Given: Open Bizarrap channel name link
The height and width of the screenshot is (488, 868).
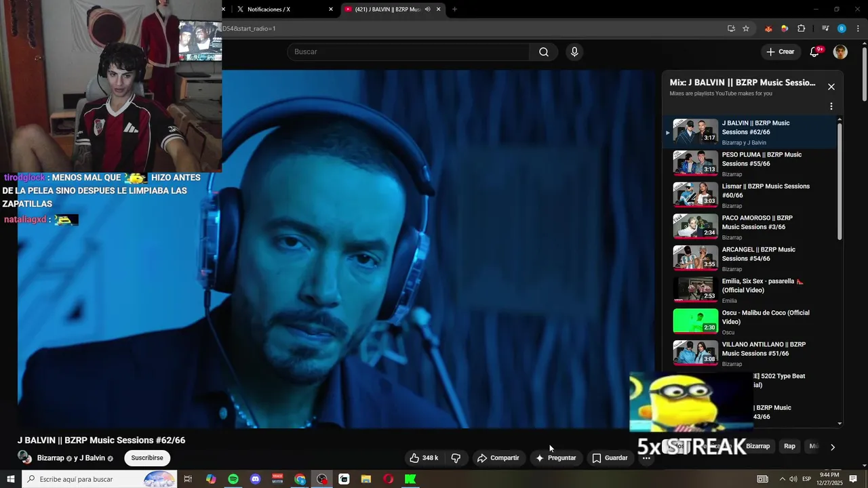Looking at the screenshot, I should pyautogui.click(x=51, y=458).
